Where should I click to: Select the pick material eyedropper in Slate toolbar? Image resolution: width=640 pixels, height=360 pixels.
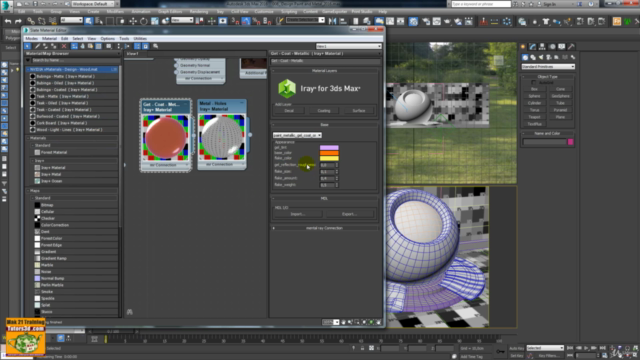[x=38, y=46]
